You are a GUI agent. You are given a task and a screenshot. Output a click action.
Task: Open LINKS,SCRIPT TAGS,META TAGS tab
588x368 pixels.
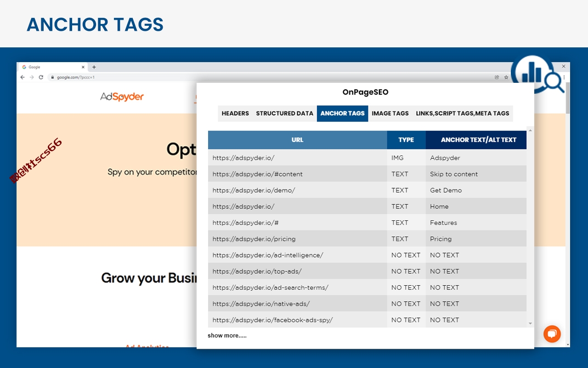pos(463,114)
